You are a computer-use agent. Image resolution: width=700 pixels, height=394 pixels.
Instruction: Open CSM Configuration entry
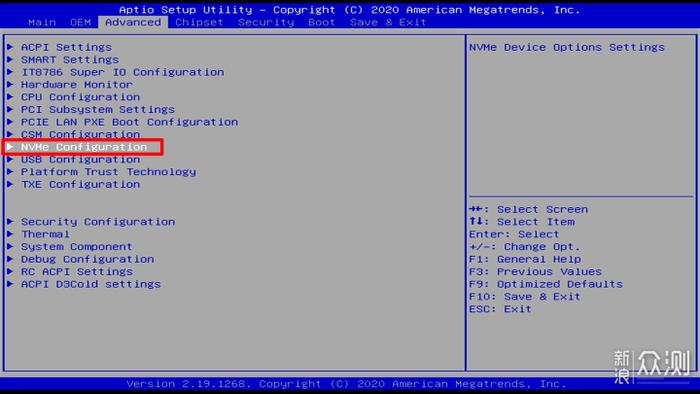pos(80,135)
